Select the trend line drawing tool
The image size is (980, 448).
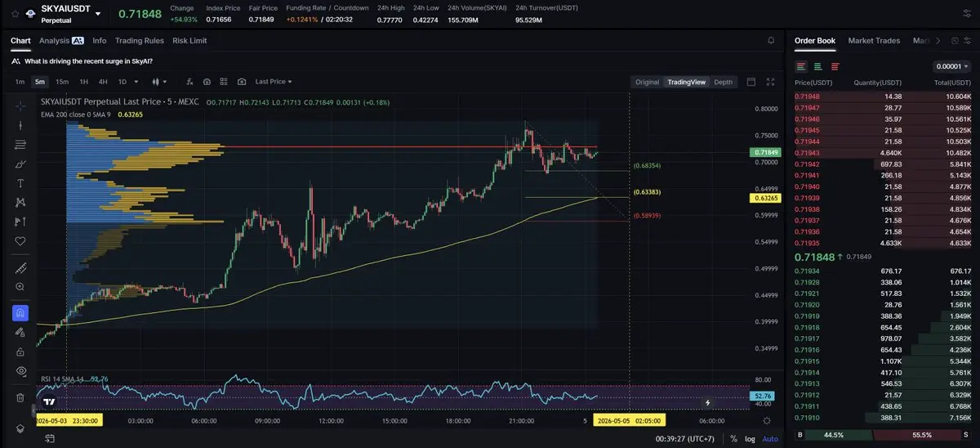point(20,125)
